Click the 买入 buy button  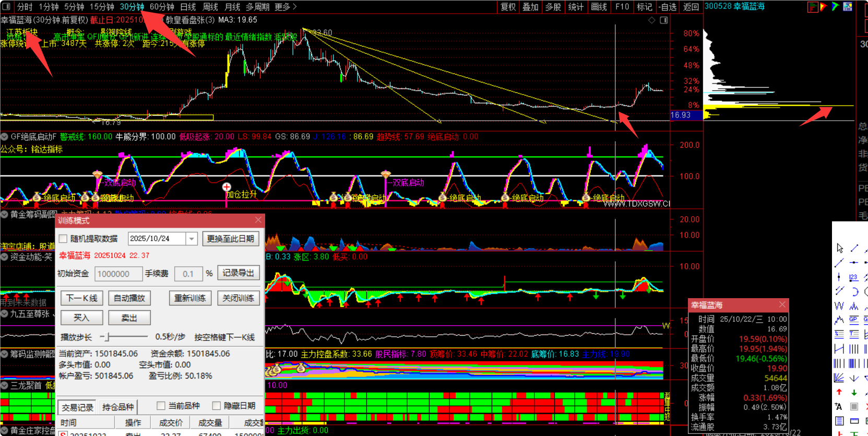(x=81, y=317)
